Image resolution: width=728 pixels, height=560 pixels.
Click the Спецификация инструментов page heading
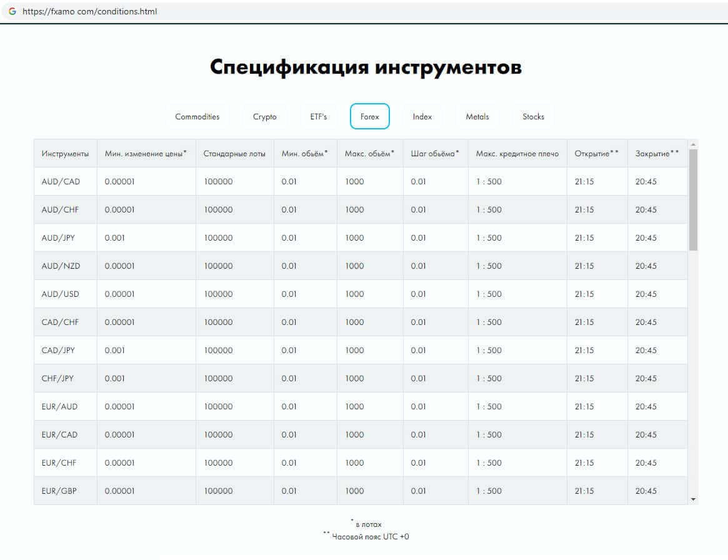366,67
